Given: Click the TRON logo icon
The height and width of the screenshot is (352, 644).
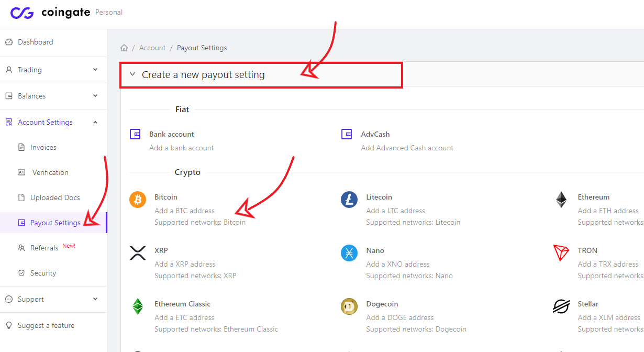Looking at the screenshot, I should [x=561, y=253].
